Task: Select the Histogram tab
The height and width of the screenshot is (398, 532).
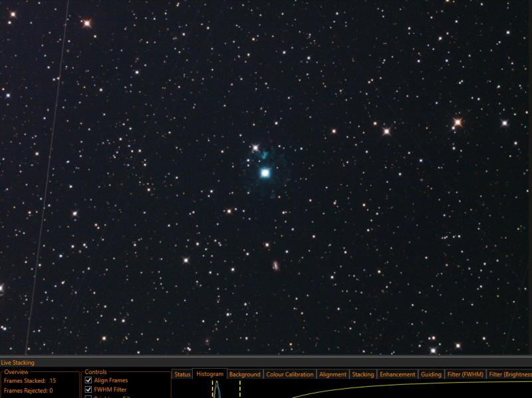Action: coord(209,374)
